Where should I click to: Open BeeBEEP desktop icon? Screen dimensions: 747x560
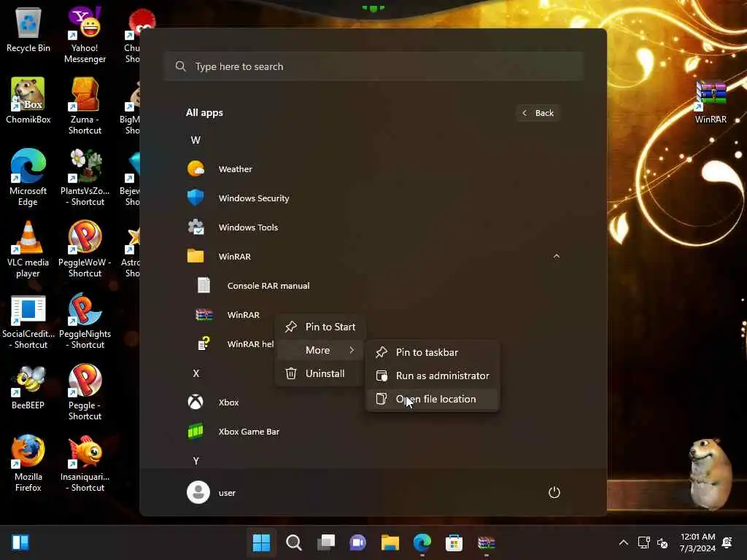[x=28, y=388]
